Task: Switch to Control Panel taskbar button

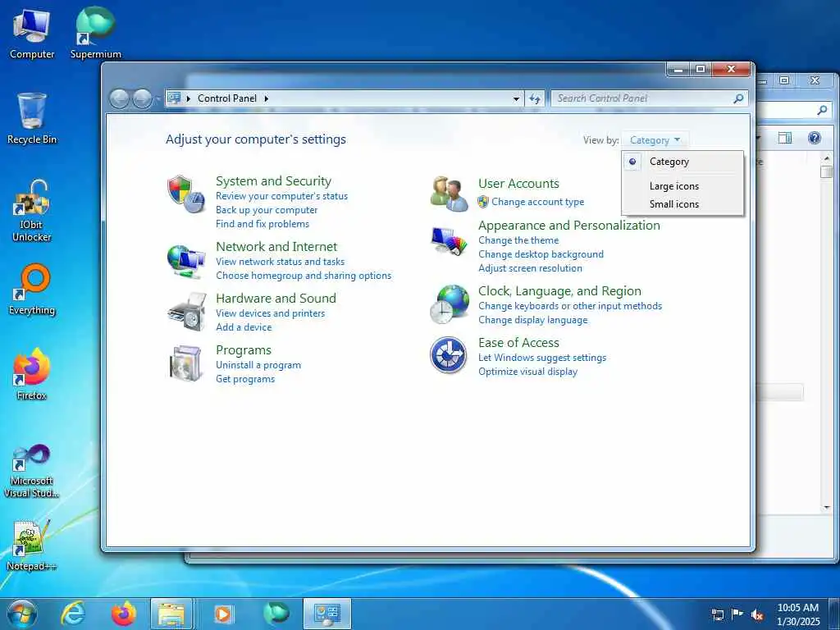Action: coord(327,614)
